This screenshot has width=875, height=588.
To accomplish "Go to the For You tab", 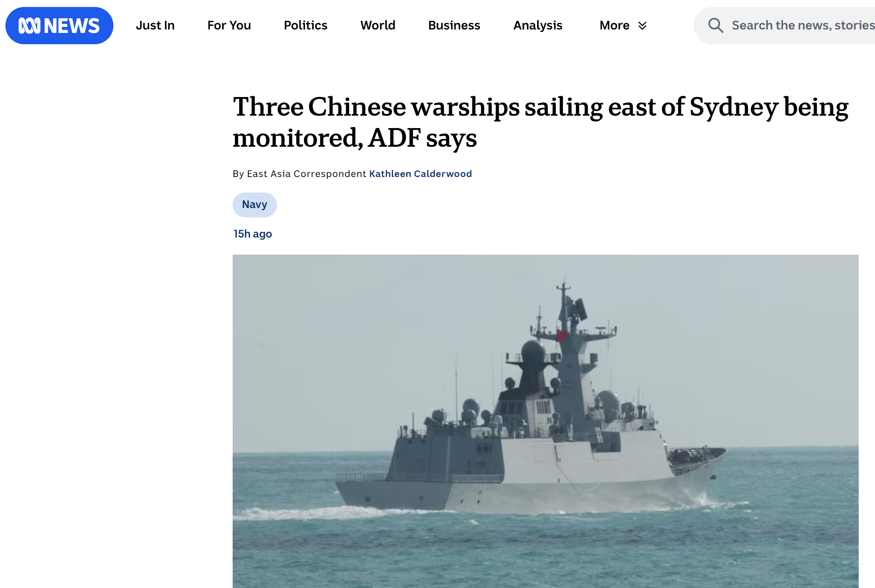I will (229, 25).
